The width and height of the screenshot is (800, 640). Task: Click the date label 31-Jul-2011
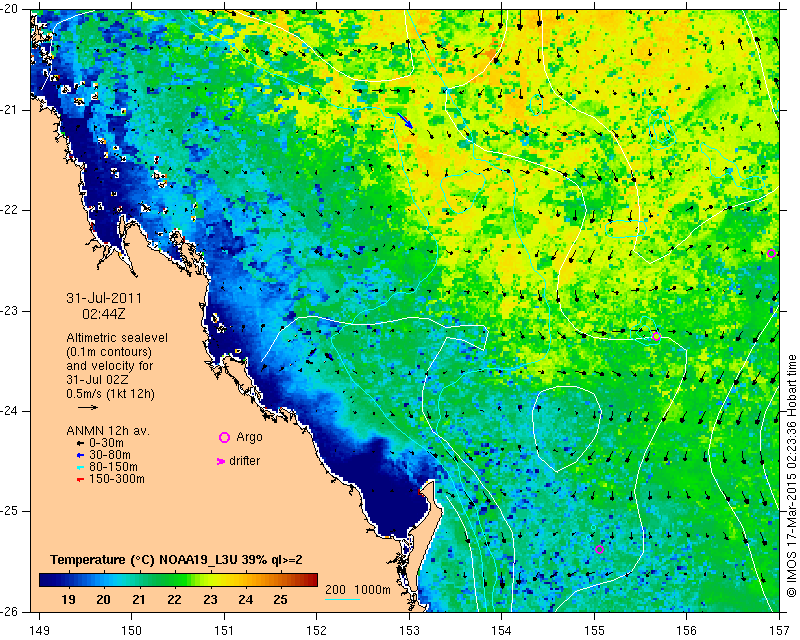click(x=104, y=298)
